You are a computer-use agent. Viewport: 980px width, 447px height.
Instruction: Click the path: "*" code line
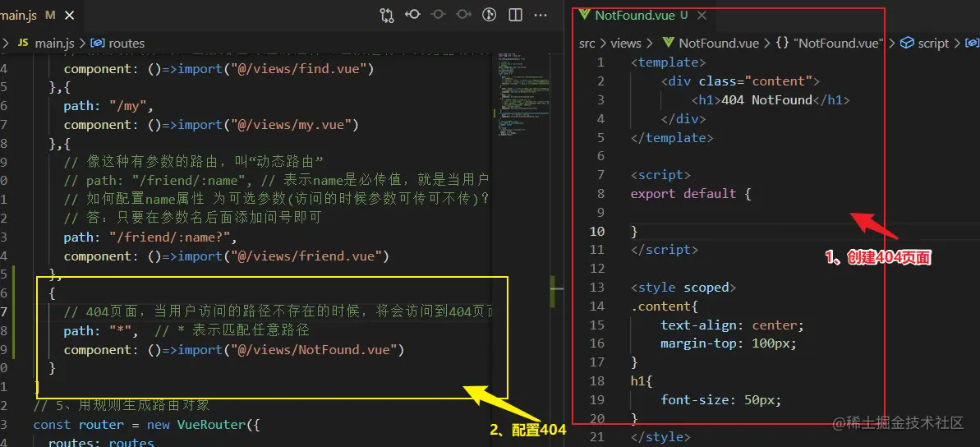click(x=186, y=330)
